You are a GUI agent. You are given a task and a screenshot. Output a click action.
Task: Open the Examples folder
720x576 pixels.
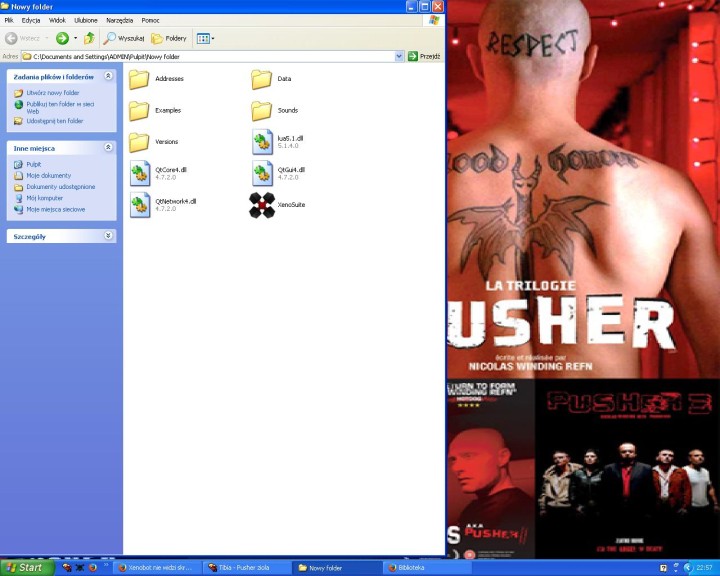[155, 111]
